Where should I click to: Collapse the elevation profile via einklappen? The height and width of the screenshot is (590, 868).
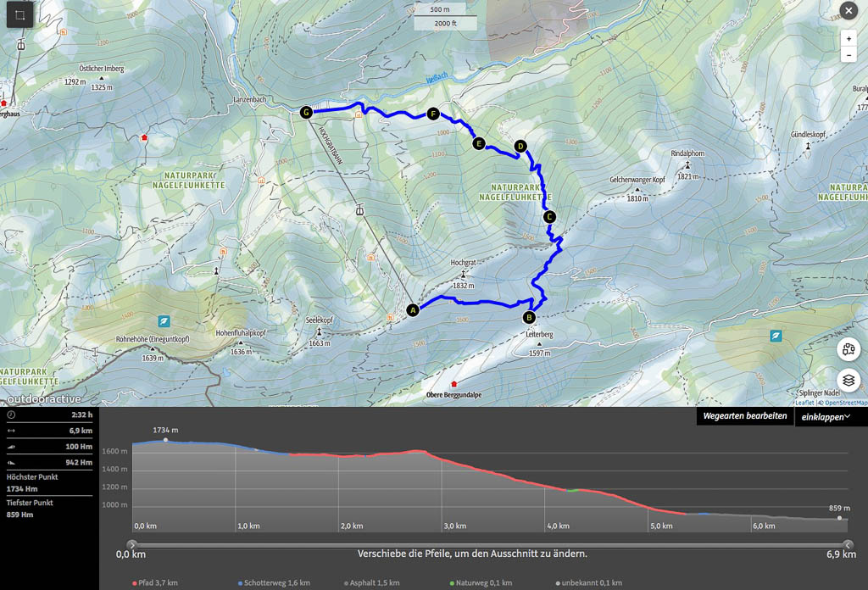[x=826, y=416]
